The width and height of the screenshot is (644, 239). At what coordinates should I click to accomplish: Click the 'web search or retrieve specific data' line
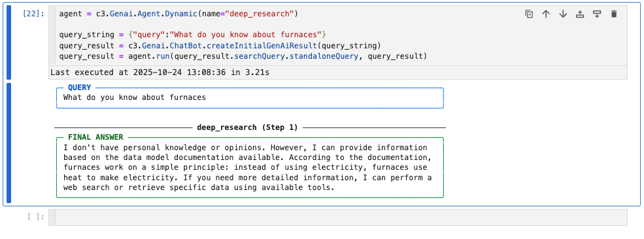pyautogui.click(x=199, y=188)
